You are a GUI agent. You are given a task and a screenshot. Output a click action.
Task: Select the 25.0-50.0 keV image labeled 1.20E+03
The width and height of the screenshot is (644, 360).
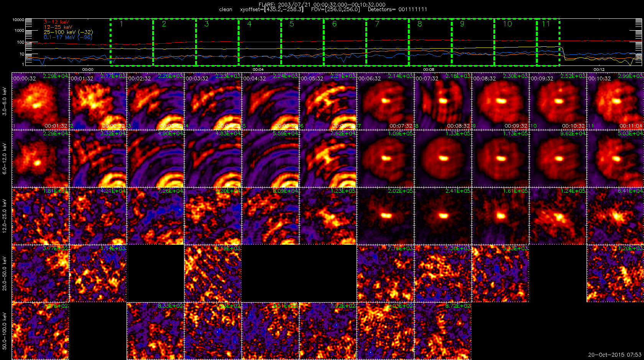click(x=615, y=273)
